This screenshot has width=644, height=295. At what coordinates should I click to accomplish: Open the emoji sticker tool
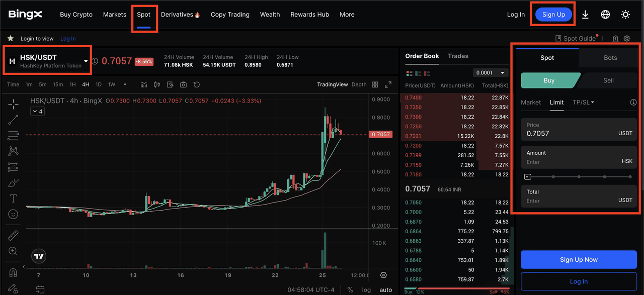(x=14, y=215)
